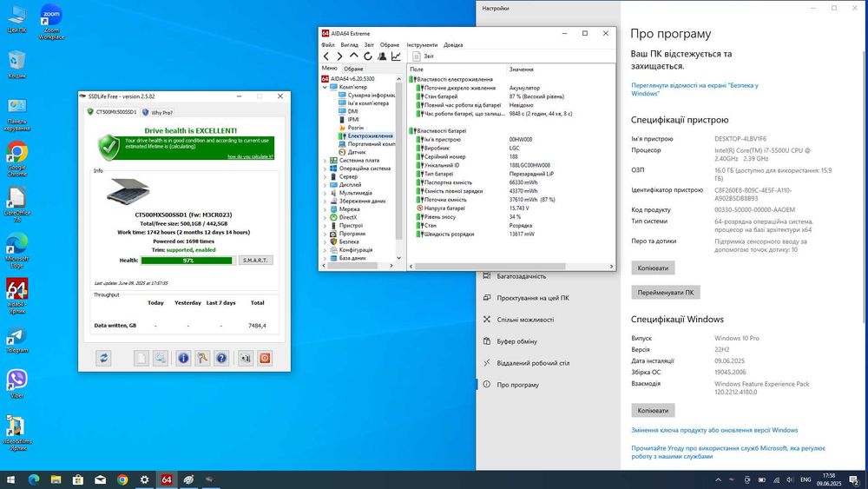Open AIDA64 Файл menu
The image size is (868, 489).
pos(328,45)
